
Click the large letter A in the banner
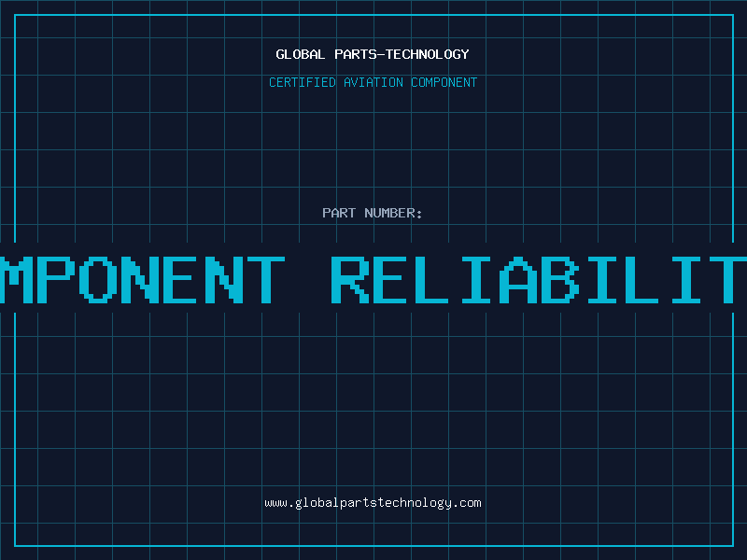(518, 280)
